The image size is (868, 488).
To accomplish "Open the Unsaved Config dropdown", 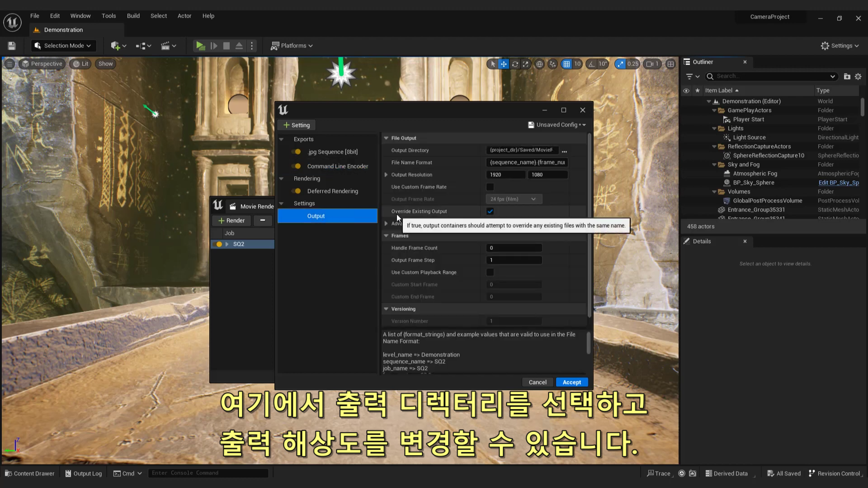I will click(x=557, y=125).
